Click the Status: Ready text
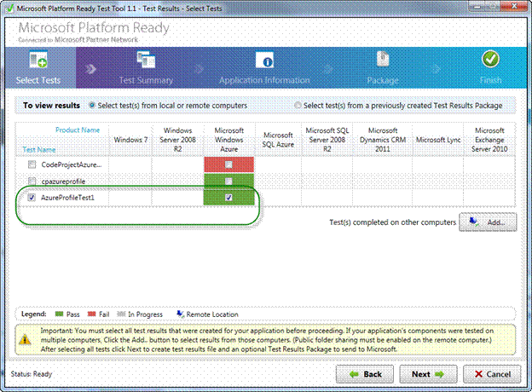Viewport: 532px width, 392px height. tap(32, 374)
